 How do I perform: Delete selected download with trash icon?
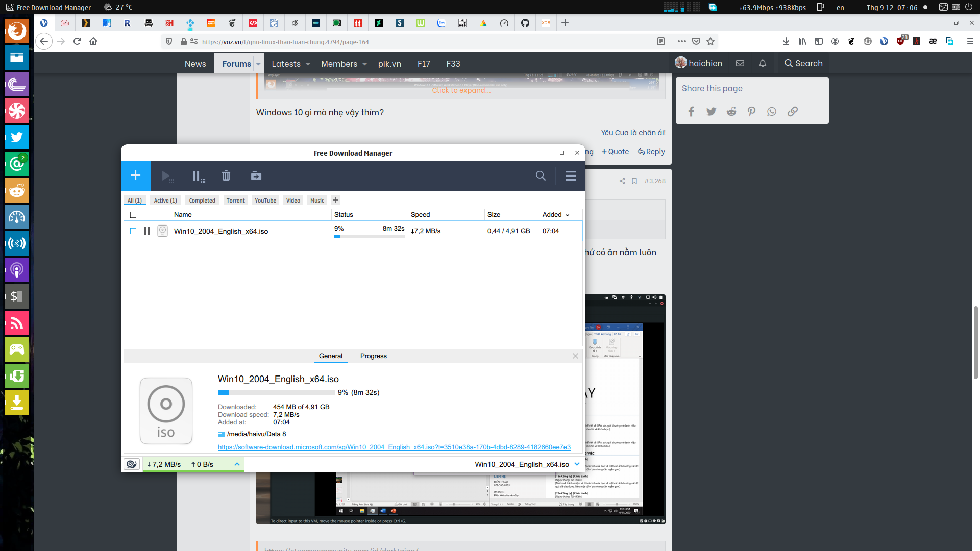click(x=226, y=176)
